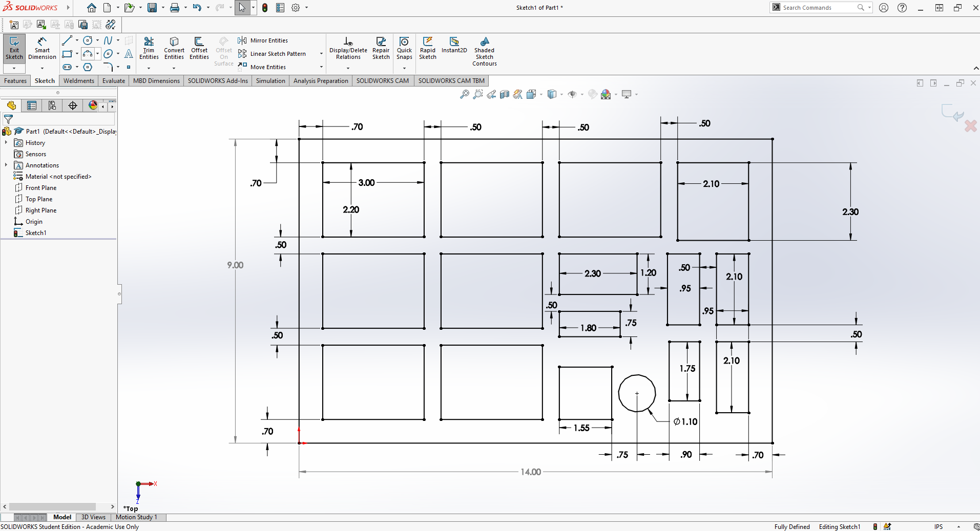This screenshot has height=531, width=980.
Task: Open the SOLIDWORKS Add-Ins tab
Action: click(x=218, y=81)
